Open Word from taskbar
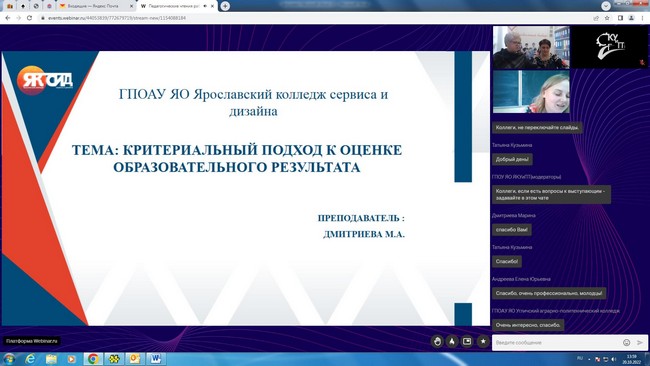The image size is (650, 366). click(x=155, y=359)
